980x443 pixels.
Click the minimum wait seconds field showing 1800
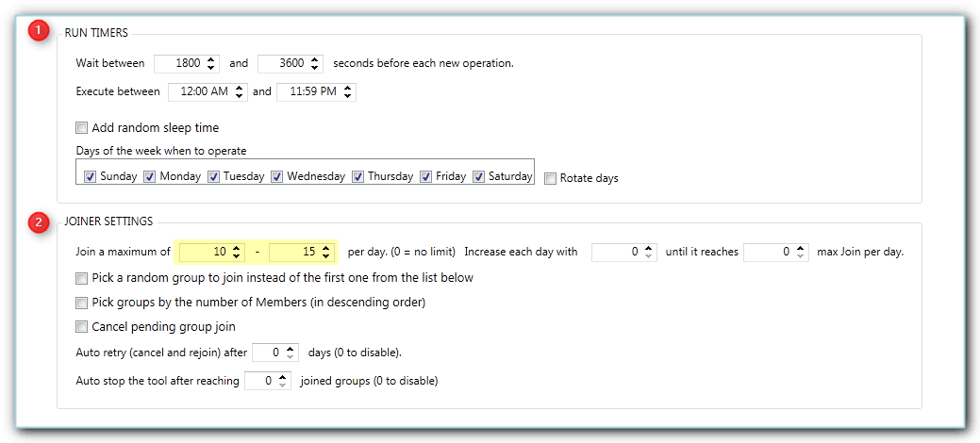point(177,63)
